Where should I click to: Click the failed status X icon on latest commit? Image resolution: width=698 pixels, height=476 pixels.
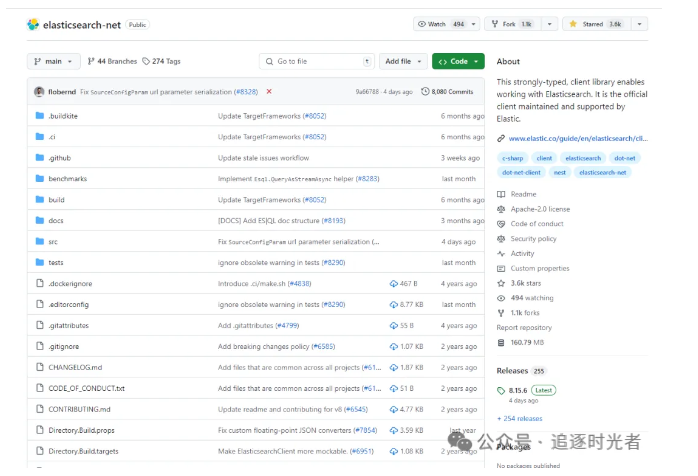[269, 91]
